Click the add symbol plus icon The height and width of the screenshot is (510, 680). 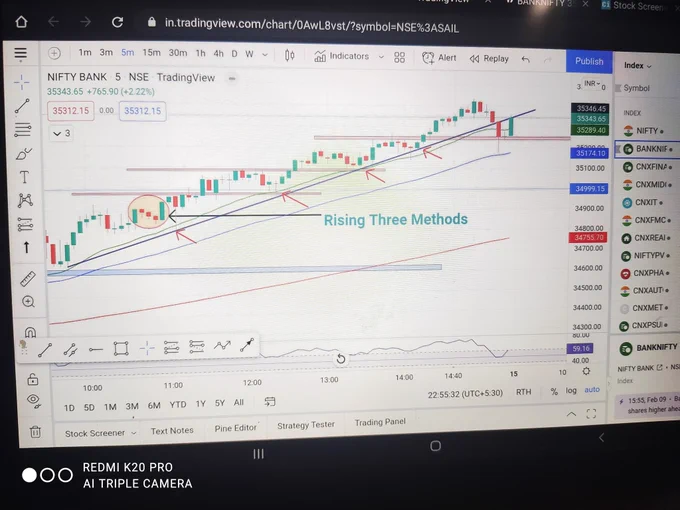point(54,53)
